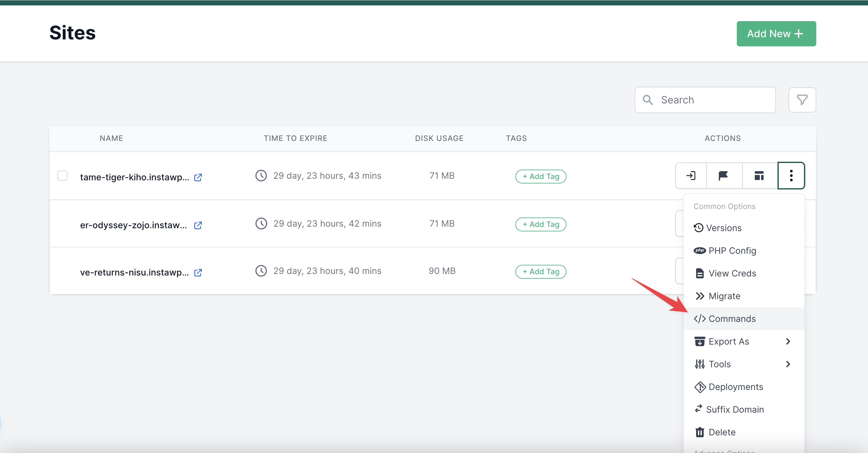Click the template layout icon in the first row
This screenshot has height=453, width=868.
(759, 176)
